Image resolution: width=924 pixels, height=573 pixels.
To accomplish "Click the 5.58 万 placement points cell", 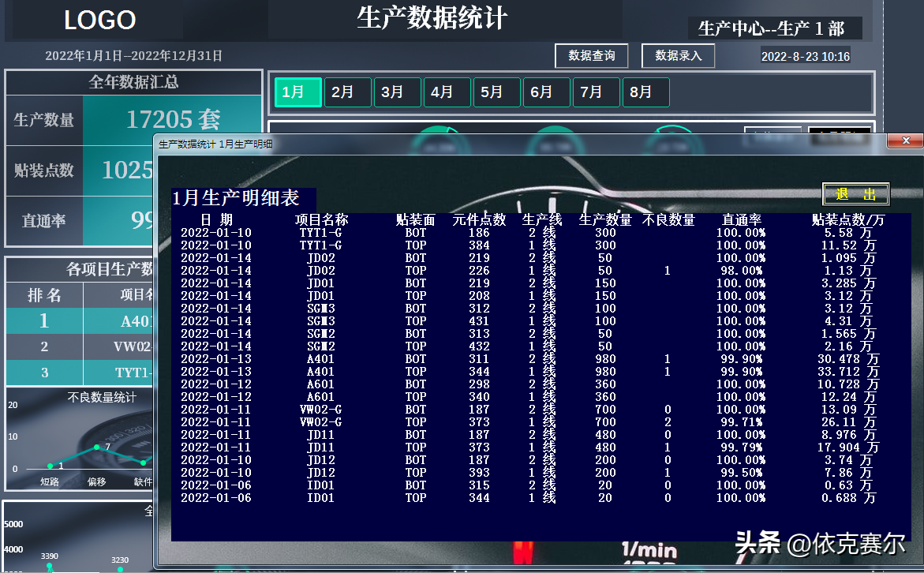I will click(x=848, y=233).
